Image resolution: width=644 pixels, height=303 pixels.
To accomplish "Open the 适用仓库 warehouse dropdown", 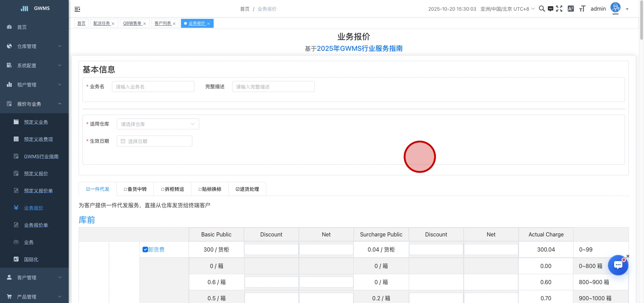I will click(158, 124).
